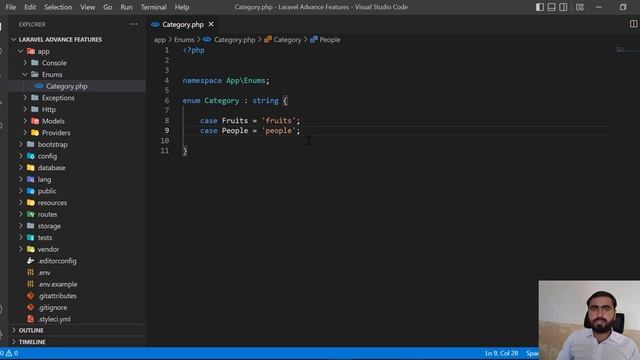Click the config folder icon
The height and width of the screenshot is (360, 640).
(x=31, y=156)
